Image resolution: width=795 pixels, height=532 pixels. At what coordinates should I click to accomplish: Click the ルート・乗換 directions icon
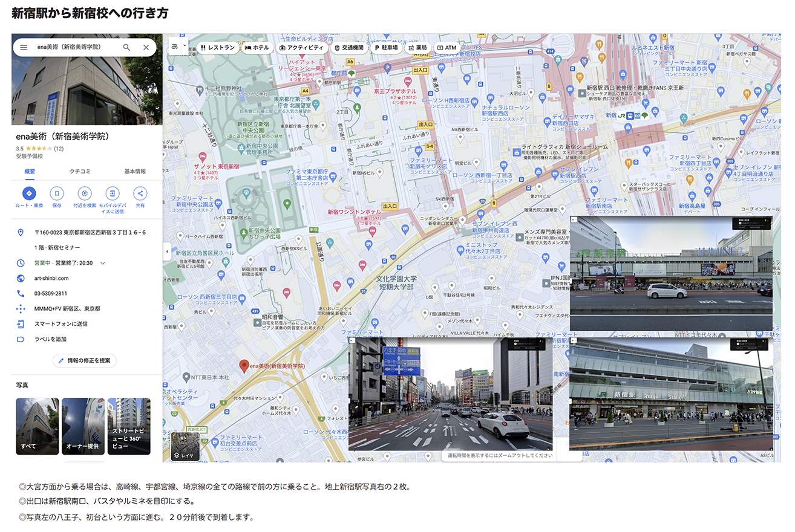coord(29,193)
